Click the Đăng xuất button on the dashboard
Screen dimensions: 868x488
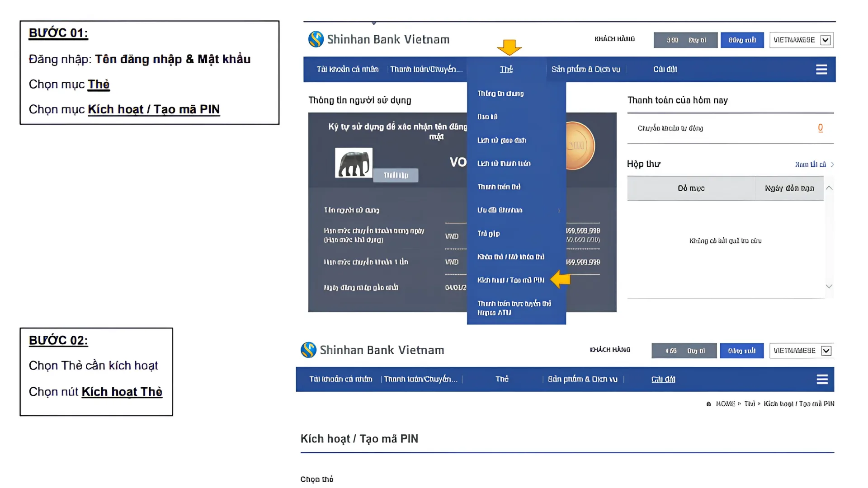click(742, 40)
